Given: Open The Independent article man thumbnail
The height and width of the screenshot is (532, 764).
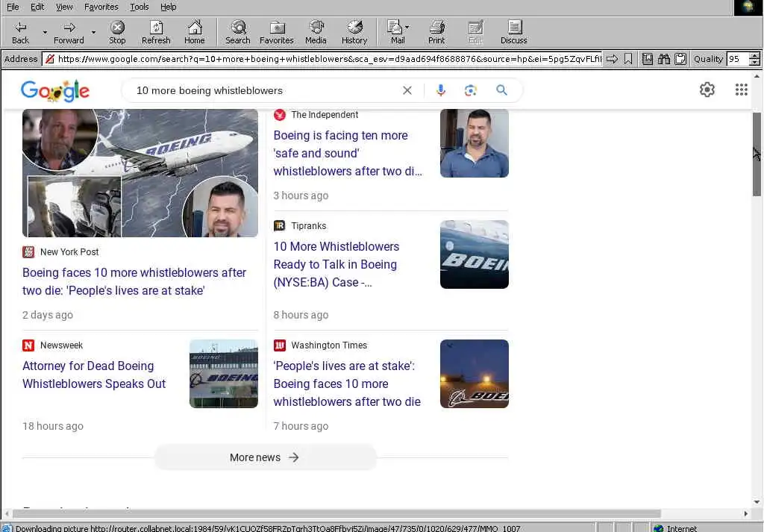Looking at the screenshot, I should click(x=474, y=143).
